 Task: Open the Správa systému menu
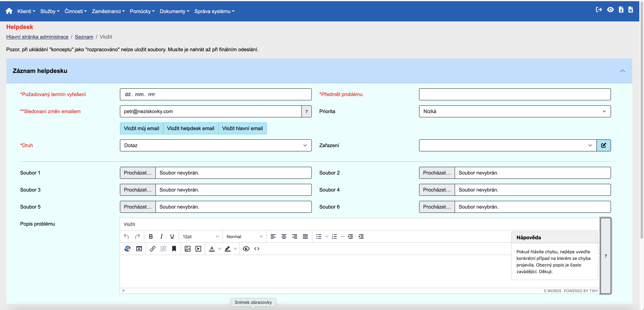click(x=214, y=11)
